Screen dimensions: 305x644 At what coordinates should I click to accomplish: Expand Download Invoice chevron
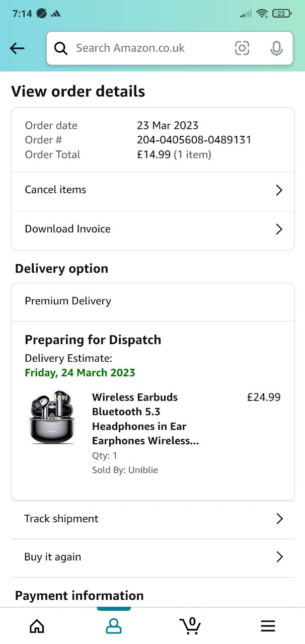pos(279,229)
